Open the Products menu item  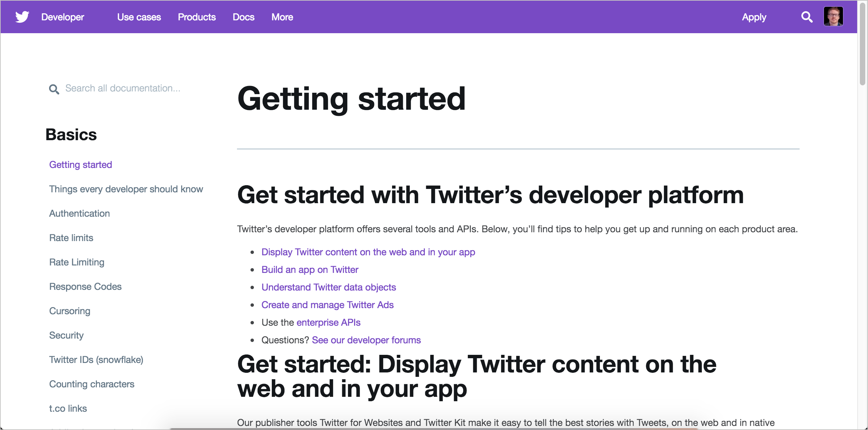(x=196, y=17)
